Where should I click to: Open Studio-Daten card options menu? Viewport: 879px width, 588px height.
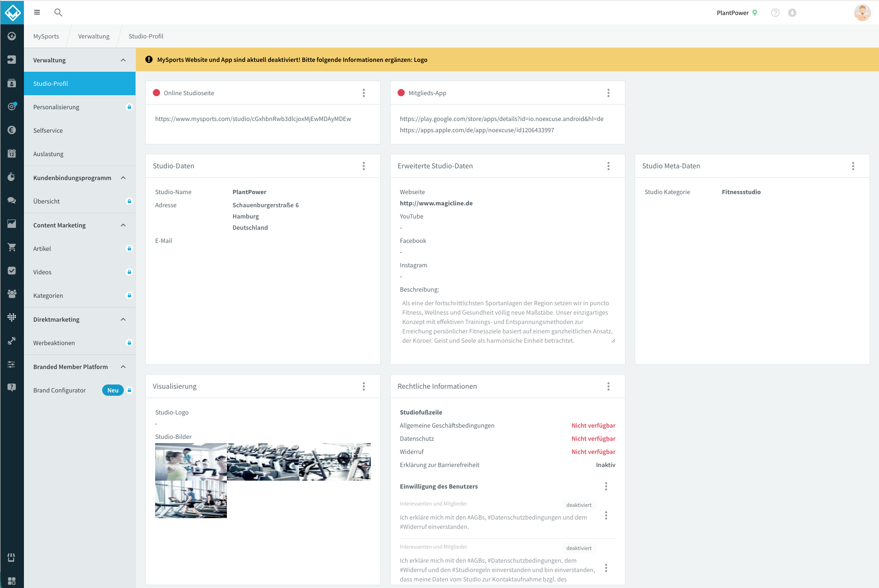364,166
